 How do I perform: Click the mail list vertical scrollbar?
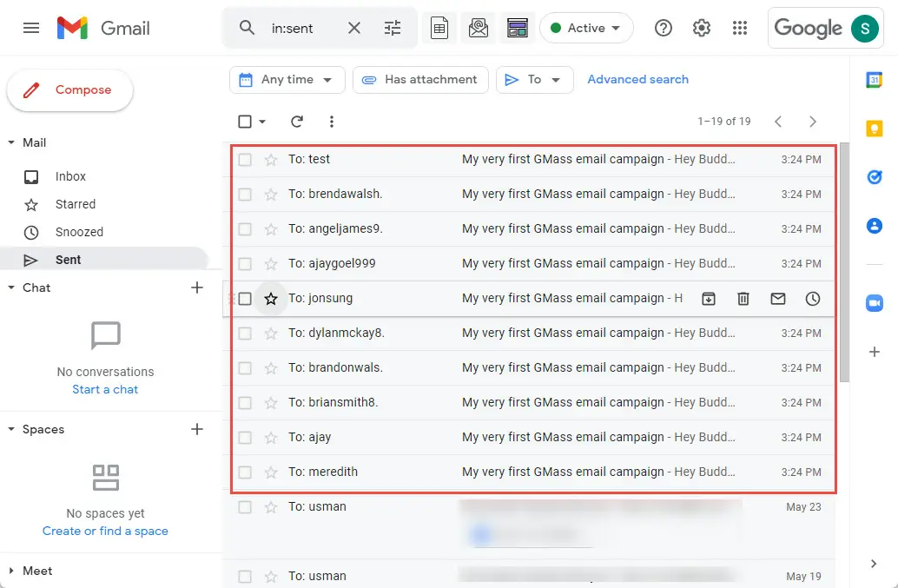coord(844,261)
